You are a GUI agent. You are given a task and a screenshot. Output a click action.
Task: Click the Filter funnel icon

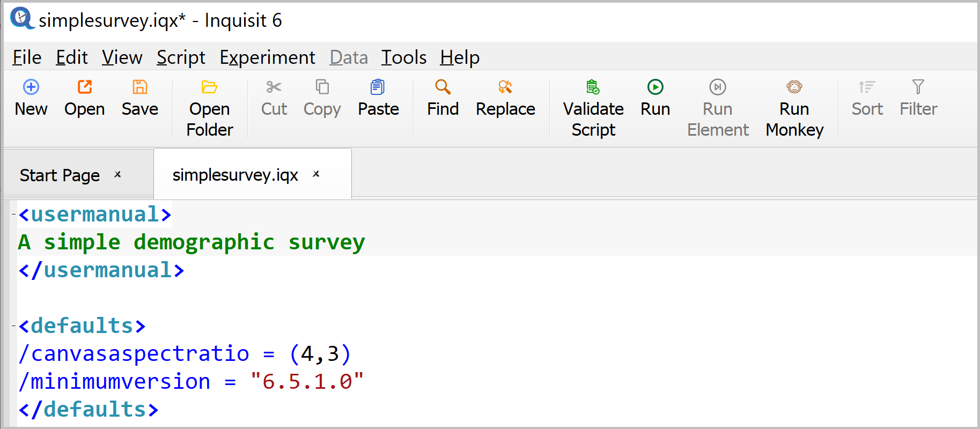coord(918,87)
